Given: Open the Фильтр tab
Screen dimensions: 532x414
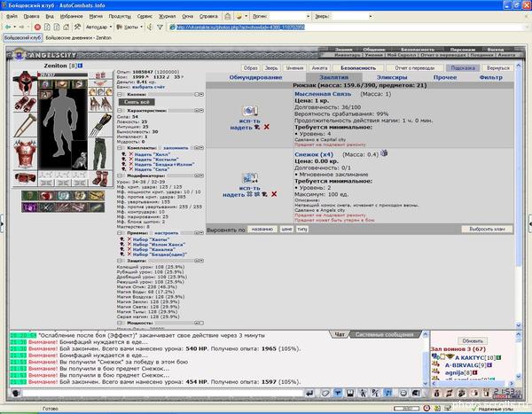Looking at the screenshot, I should [491, 77].
